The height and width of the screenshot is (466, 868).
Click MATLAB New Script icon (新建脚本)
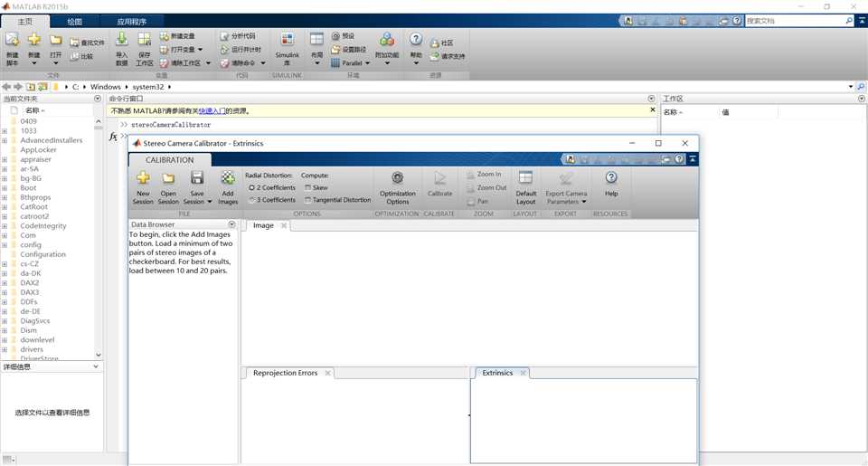coord(12,40)
